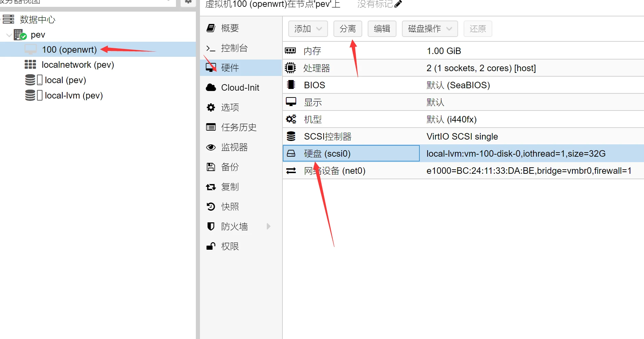Click the BIOS chip icon
This screenshot has width=644, height=339.
tap(291, 85)
